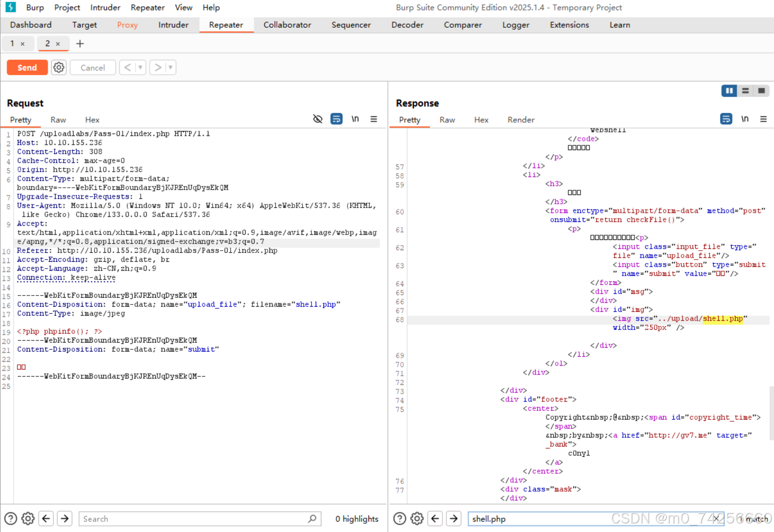Add a new Repeater tab
This screenshot has width=774, height=532.
pyautogui.click(x=80, y=44)
